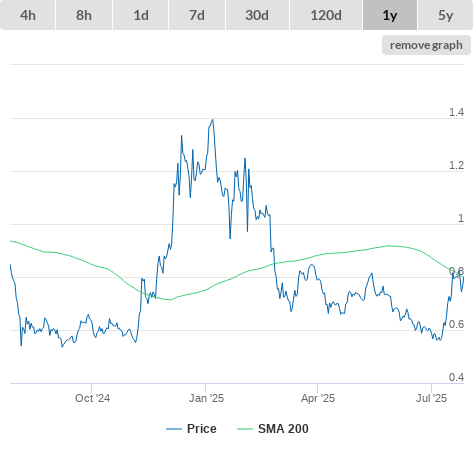This screenshot has height=455, width=474.
Task: Click the Jul '25 axis label
Action: (x=431, y=398)
